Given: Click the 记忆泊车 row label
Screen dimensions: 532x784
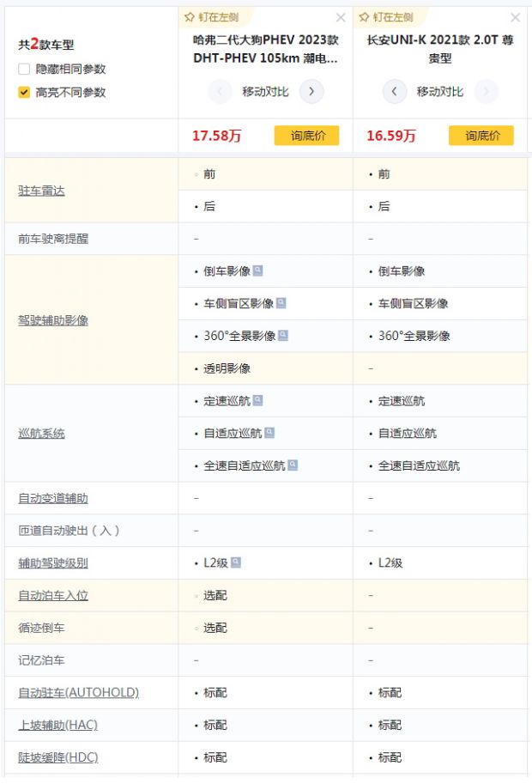Looking at the screenshot, I should (x=41, y=660).
